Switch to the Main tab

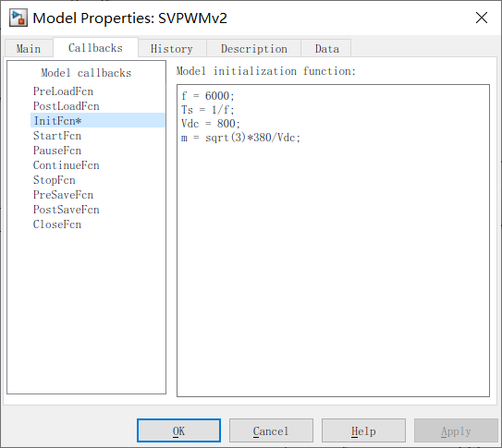[29, 49]
